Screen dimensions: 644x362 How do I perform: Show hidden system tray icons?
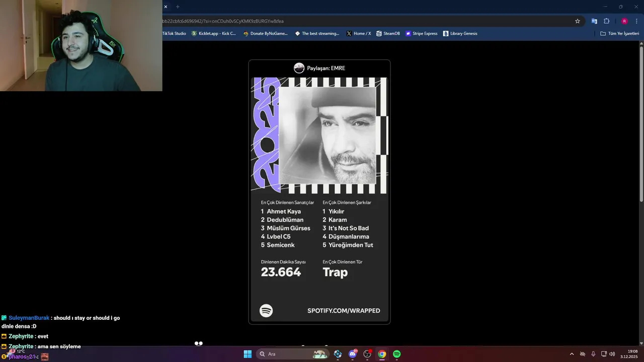[572, 354]
